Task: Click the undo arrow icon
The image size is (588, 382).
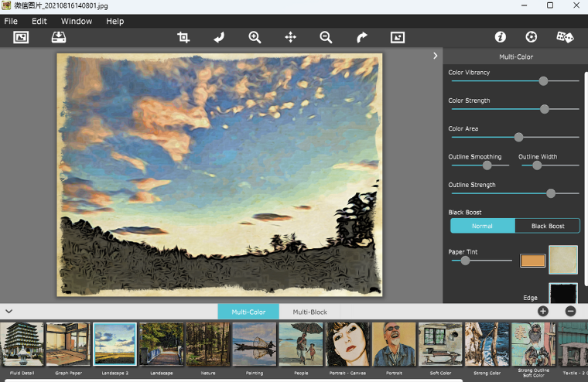Action: click(x=219, y=37)
